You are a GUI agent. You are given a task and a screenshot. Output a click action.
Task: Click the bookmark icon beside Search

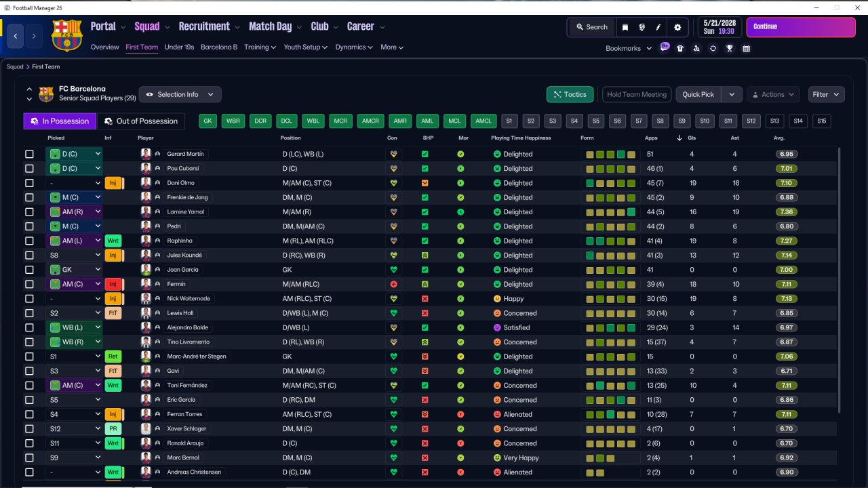[625, 27]
